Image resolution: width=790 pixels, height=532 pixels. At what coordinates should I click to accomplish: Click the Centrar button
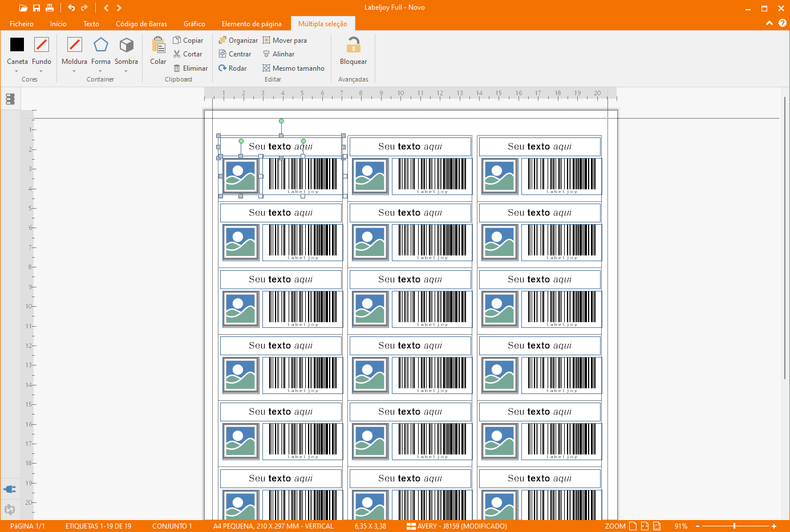[x=234, y=54]
